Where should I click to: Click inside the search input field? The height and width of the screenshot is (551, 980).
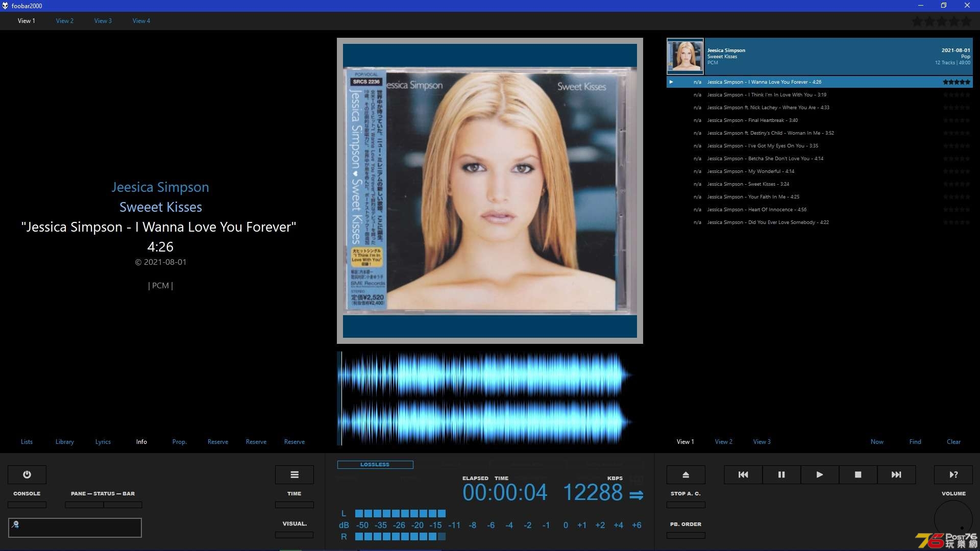coord(75,528)
